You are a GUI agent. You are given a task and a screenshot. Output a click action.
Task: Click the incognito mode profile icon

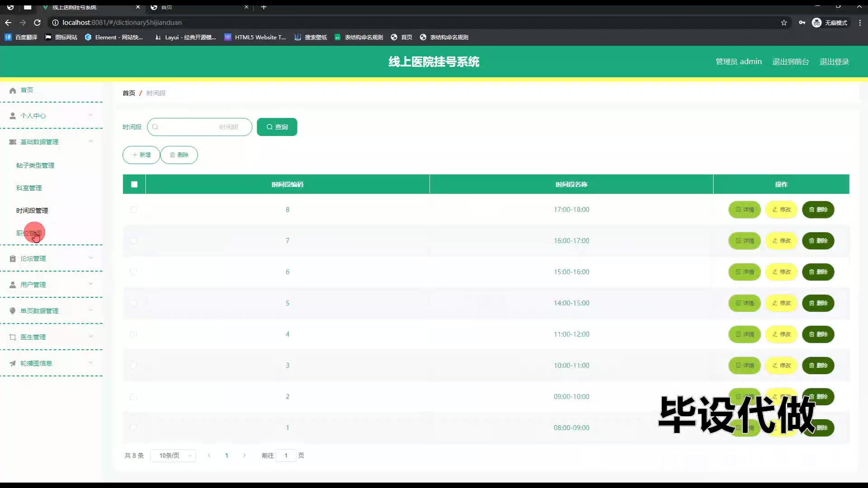(816, 23)
